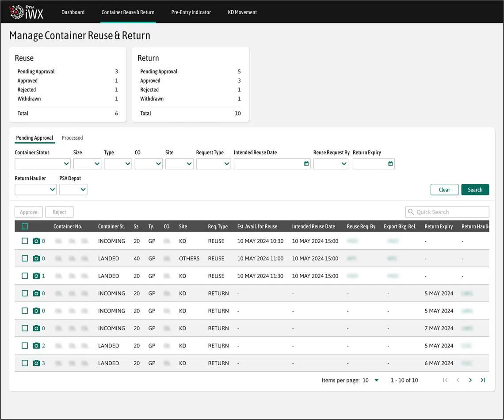Expand the Container Status dropdown
The image size is (504, 420).
pyautogui.click(x=42, y=164)
